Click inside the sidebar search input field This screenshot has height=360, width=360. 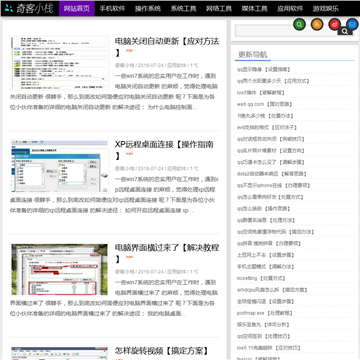[x=286, y=31]
